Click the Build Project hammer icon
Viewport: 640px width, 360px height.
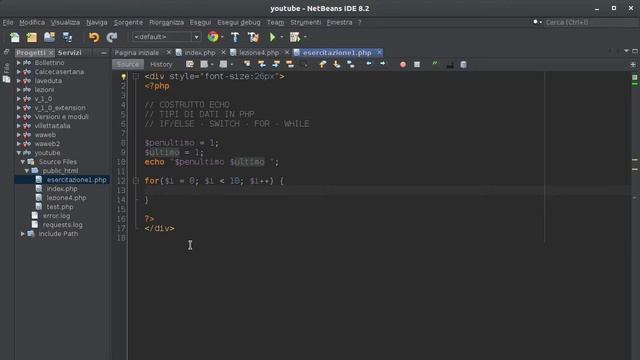tap(235, 37)
